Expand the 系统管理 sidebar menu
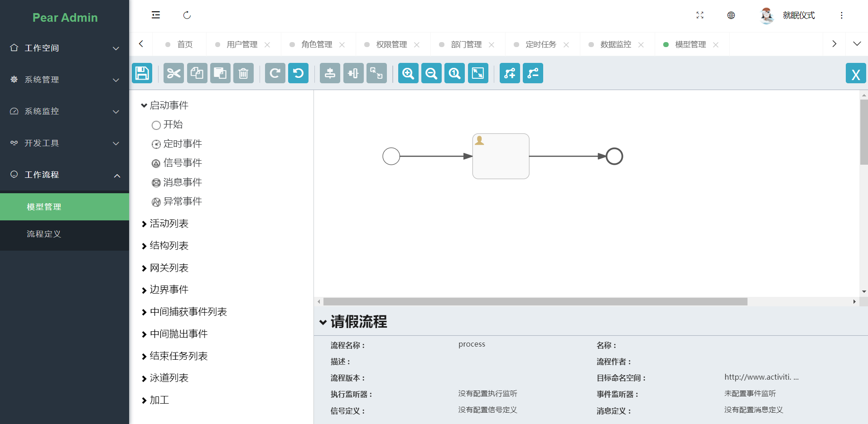The image size is (868, 424). (64, 80)
